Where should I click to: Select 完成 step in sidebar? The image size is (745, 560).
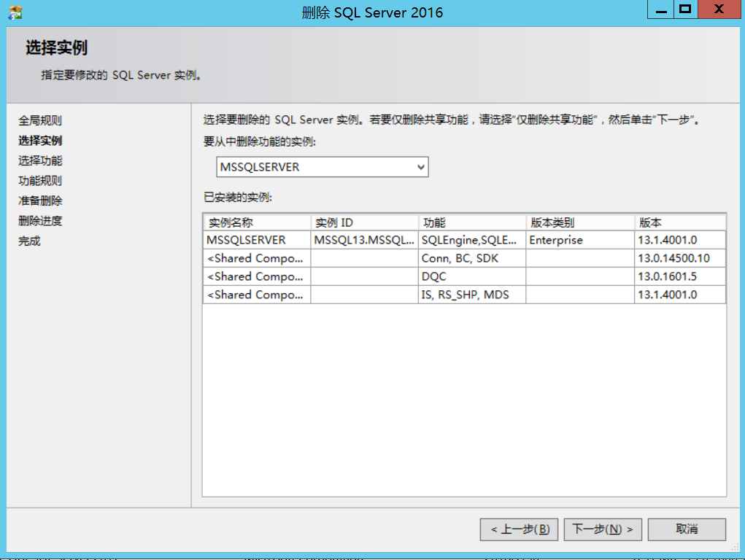pos(29,241)
